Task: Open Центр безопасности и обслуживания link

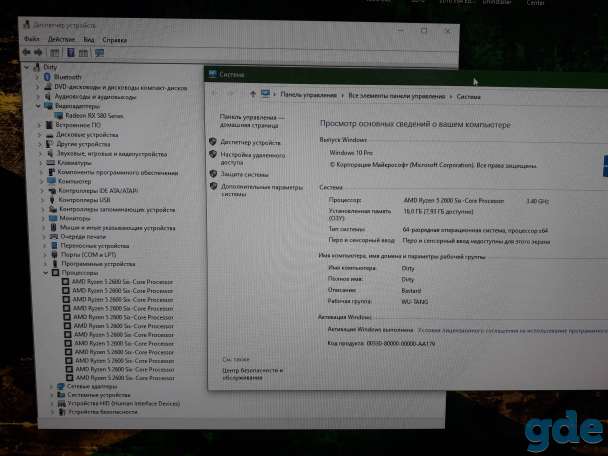Action: pyautogui.click(x=252, y=374)
